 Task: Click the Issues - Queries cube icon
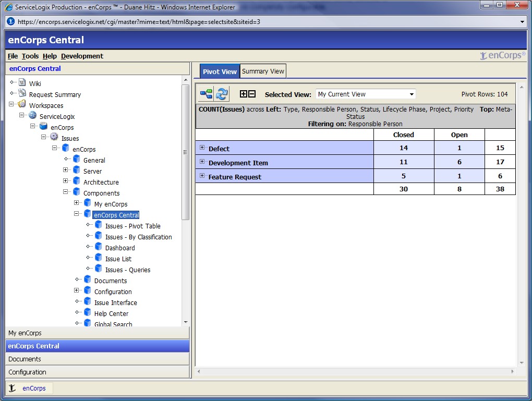point(99,269)
